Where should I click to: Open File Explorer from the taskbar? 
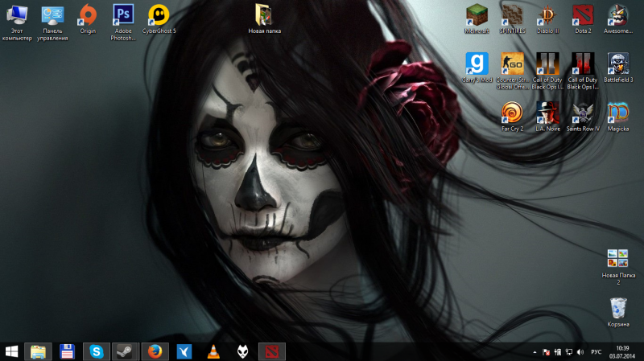38,351
